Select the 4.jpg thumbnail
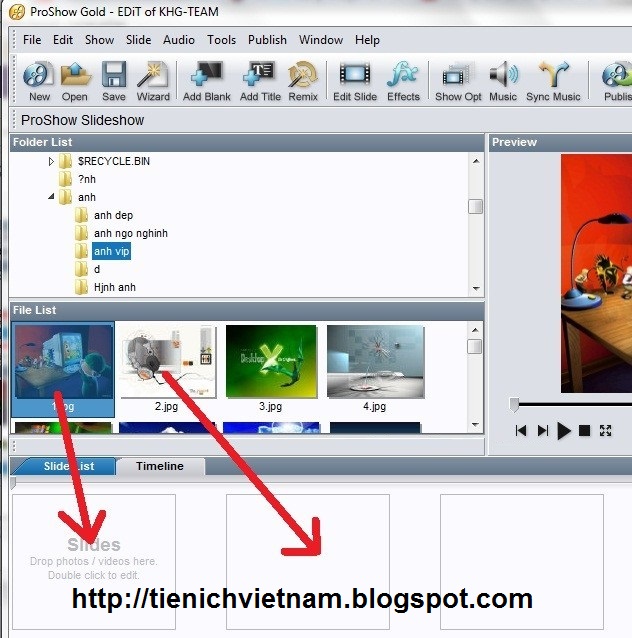The image size is (632, 638). [x=375, y=369]
